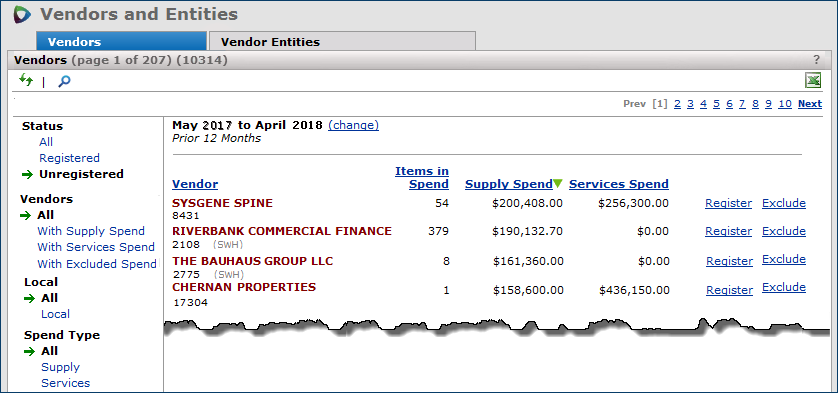Viewport: 838px width, 393px height.
Task: Click the green refresh arrows icon
Action: (x=26, y=81)
